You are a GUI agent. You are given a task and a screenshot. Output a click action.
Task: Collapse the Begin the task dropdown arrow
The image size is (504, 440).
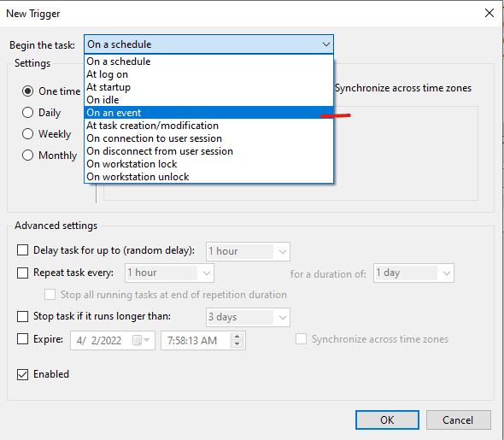pyautogui.click(x=326, y=44)
